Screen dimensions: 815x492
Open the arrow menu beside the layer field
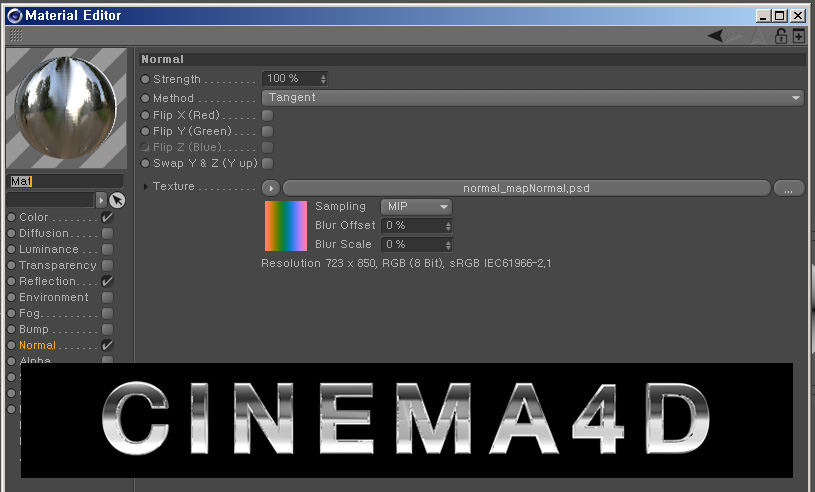coord(101,200)
